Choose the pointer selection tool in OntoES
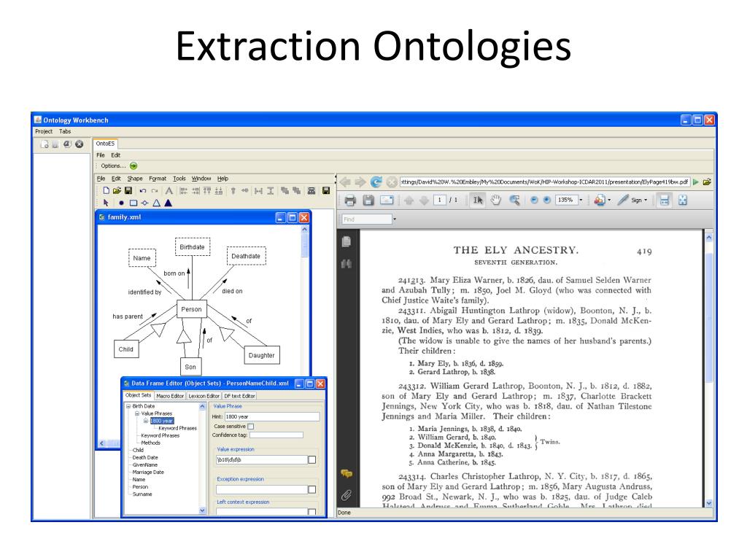Screen dimensions: 747x560 [x=106, y=203]
